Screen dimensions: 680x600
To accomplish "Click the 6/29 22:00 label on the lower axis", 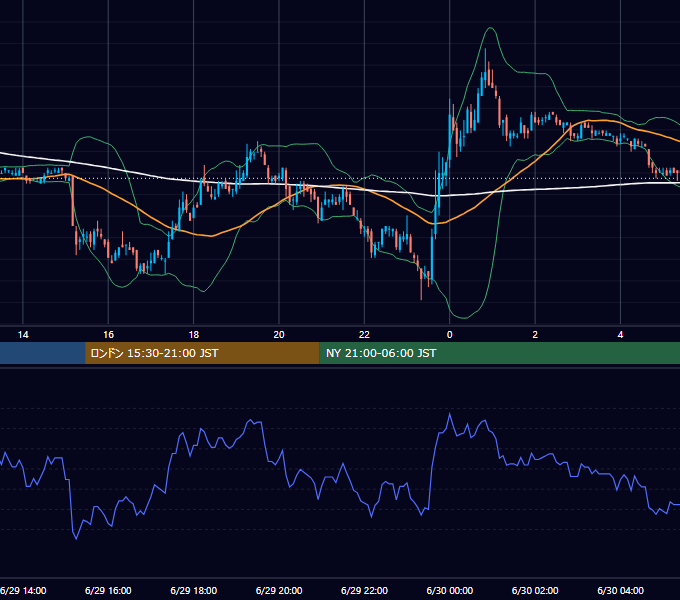I will click(364, 590).
